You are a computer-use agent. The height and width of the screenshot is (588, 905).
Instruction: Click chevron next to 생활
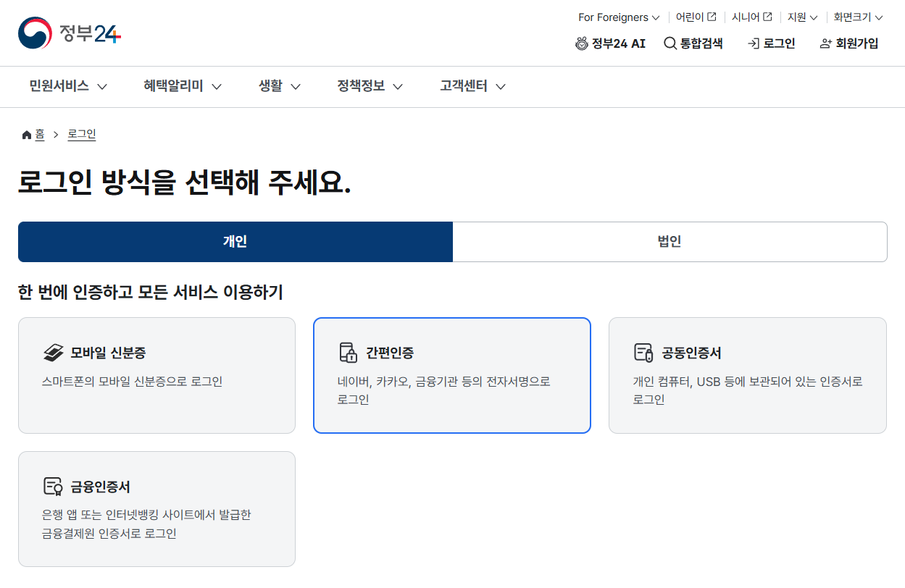(296, 87)
